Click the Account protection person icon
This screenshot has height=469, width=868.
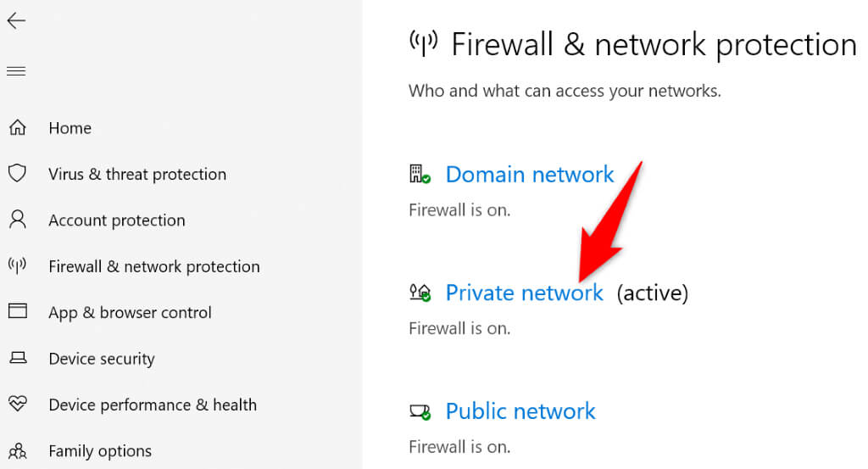pyautogui.click(x=17, y=221)
